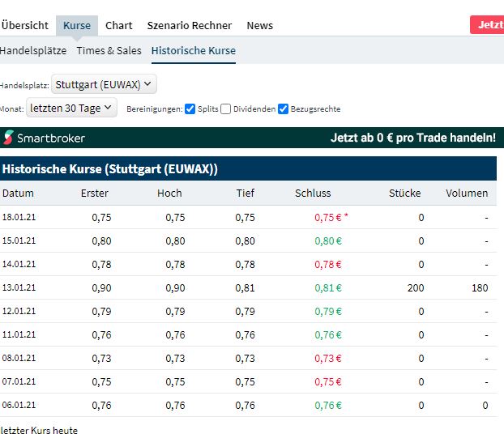Click the Volumen column header
The image size is (504, 434).
click(x=467, y=193)
